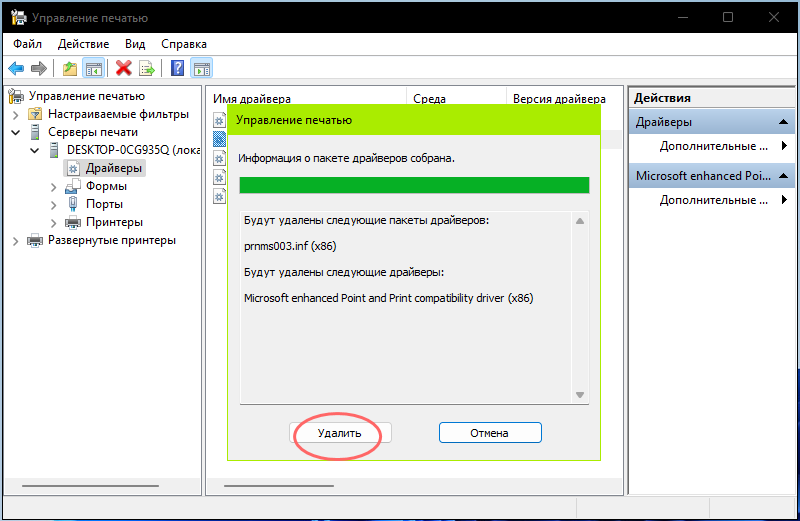Viewport: 800px width, 521px height.
Task: Select Серверы печати tree item label
Action: [93, 132]
